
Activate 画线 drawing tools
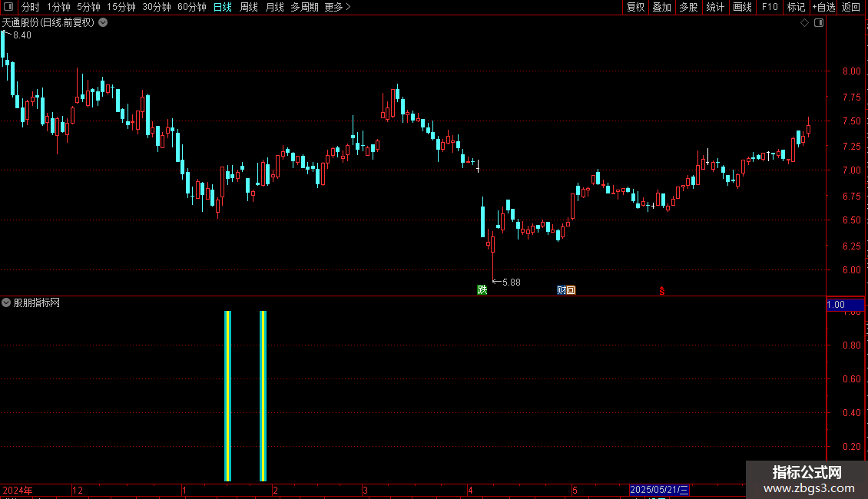(x=742, y=7)
